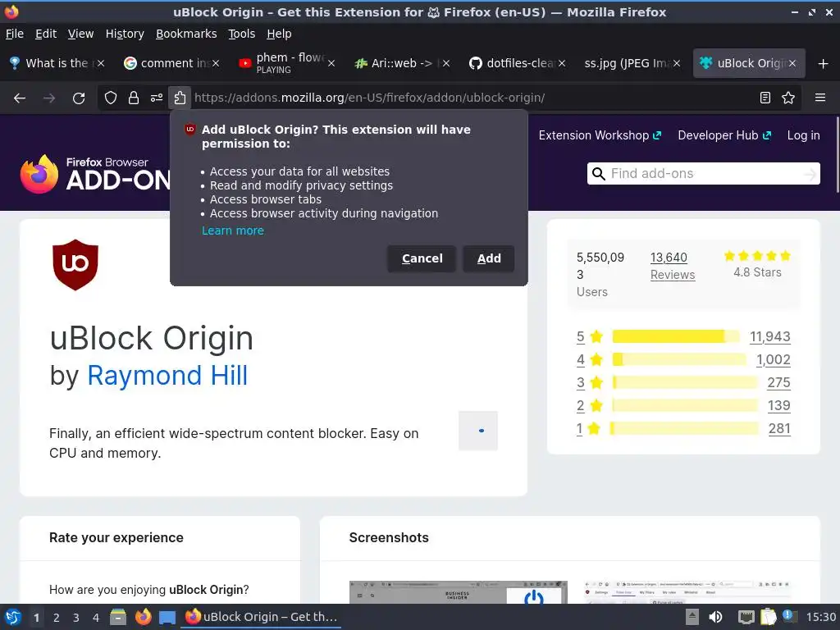
Task: Open Extension Workshop link
Action: pos(600,135)
